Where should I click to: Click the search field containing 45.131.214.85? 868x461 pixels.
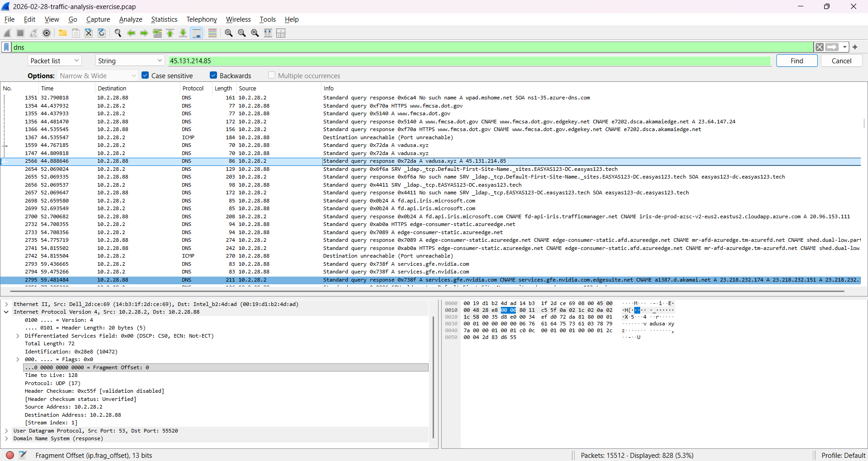469,61
